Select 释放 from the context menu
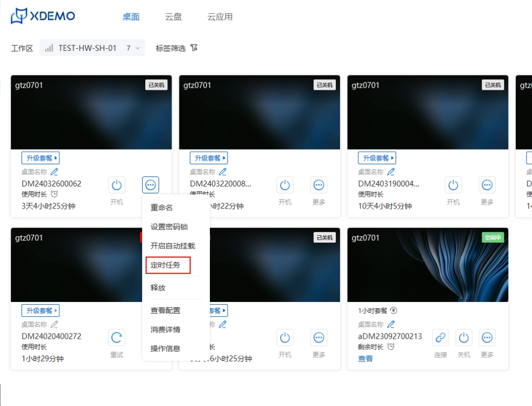532x406 pixels. pos(158,288)
